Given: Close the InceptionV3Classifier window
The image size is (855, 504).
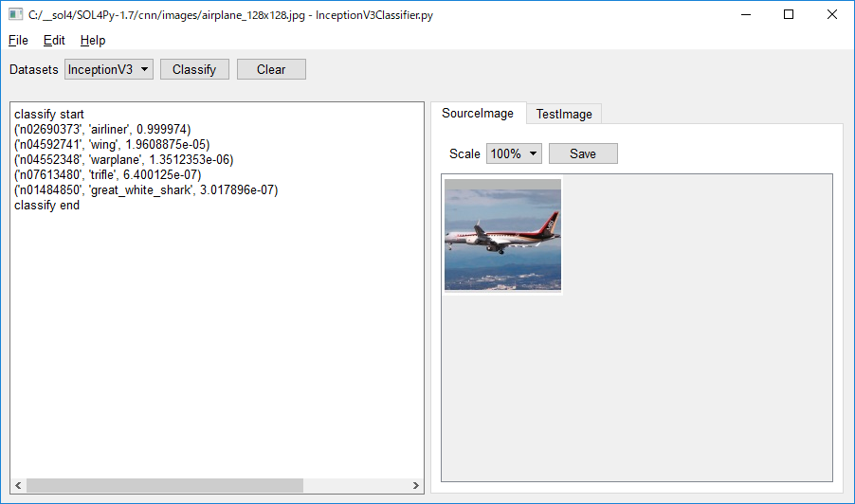Looking at the screenshot, I should point(831,15).
